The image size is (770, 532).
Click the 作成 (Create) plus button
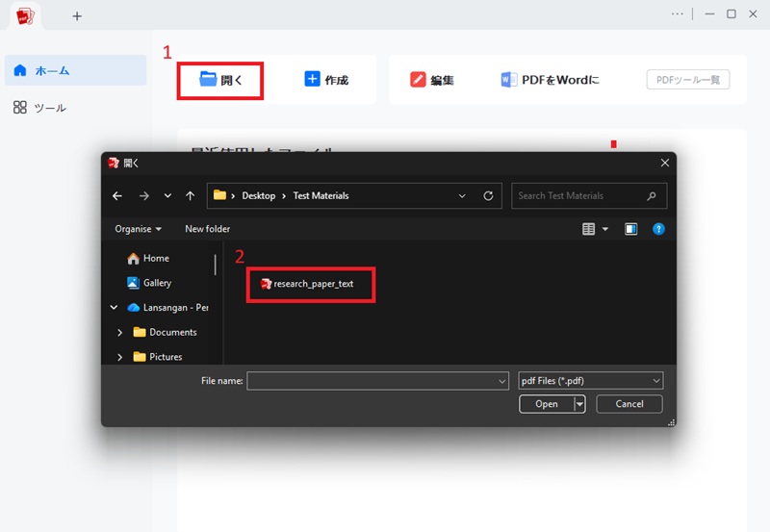(326, 80)
